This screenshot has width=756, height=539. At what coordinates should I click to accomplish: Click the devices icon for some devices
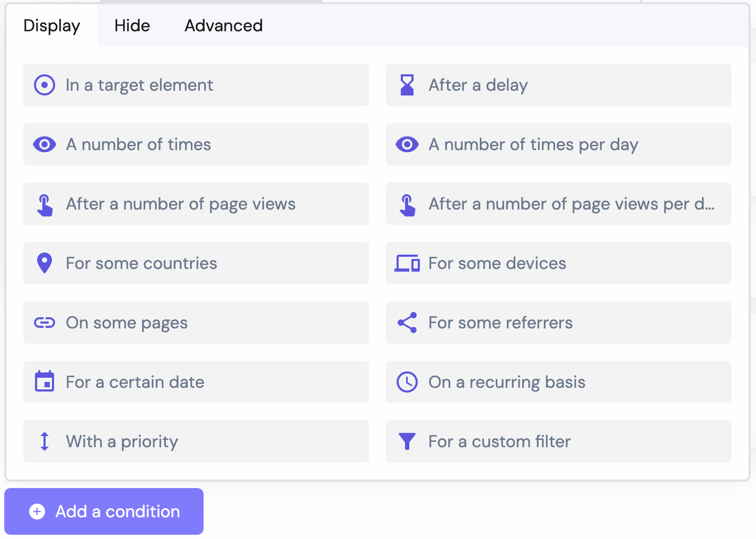pyautogui.click(x=407, y=263)
